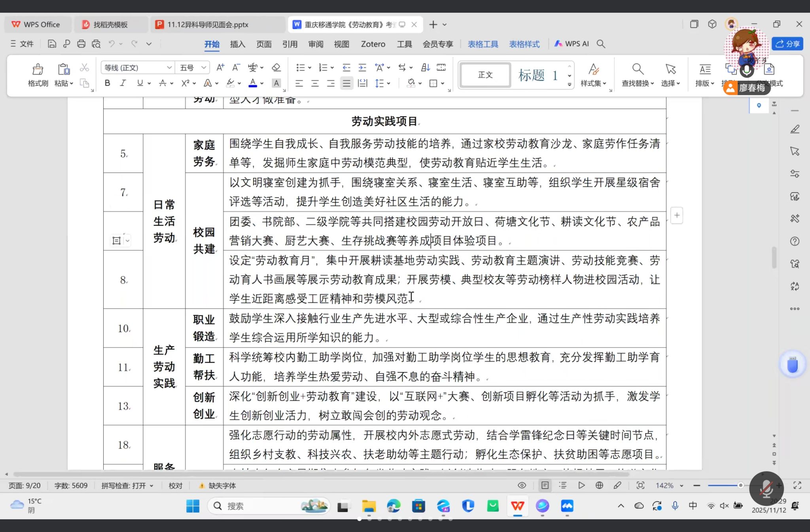Click the Save icon in quick toolbar
This screenshot has width=810, height=532.
[x=52, y=44]
